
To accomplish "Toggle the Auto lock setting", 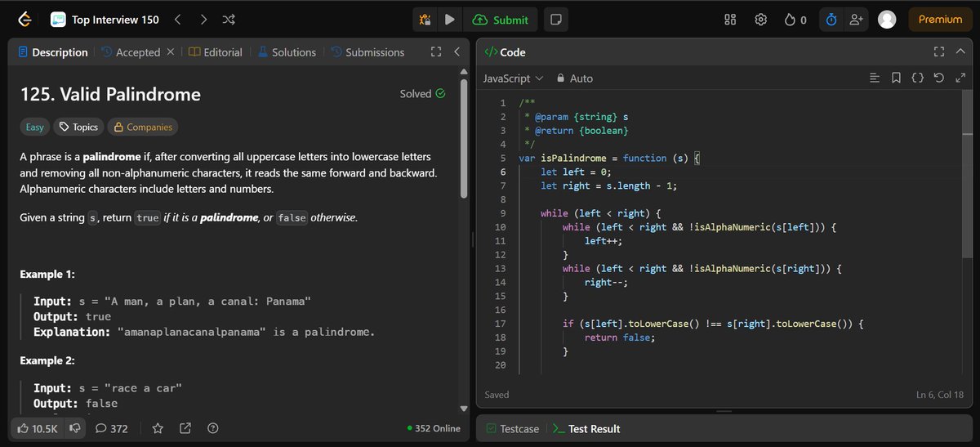I will [x=575, y=78].
